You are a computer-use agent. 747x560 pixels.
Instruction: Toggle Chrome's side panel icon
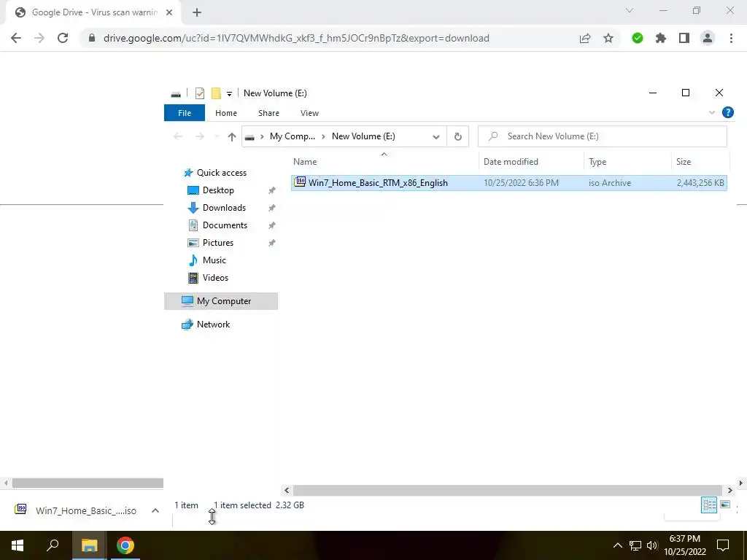(x=684, y=38)
